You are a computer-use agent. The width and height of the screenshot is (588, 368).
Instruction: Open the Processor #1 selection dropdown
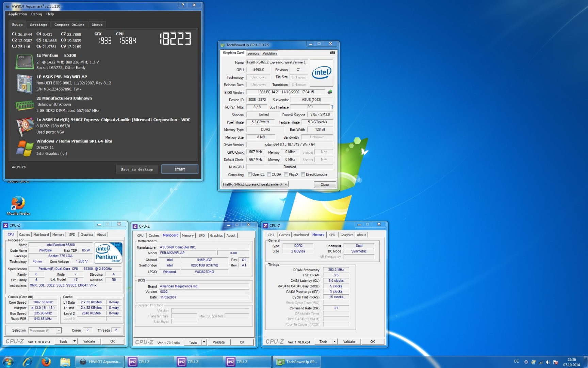[45, 331]
